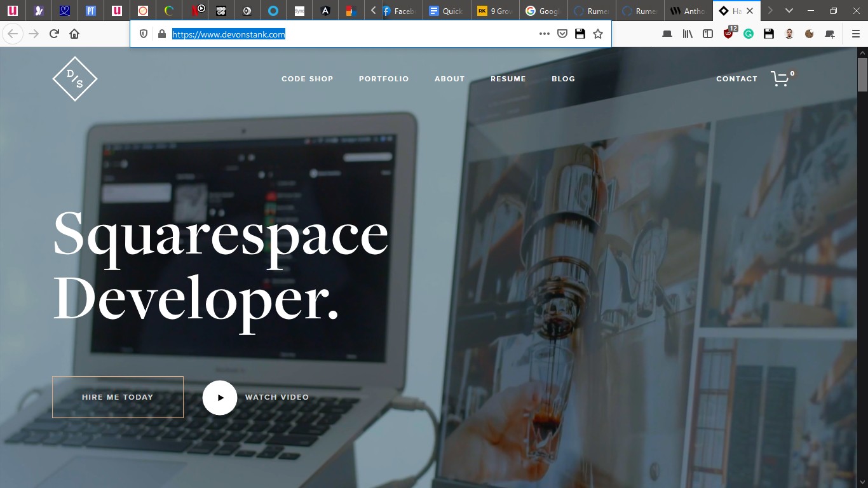Image resolution: width=868 pixels, height=488 pixels.
Task: Go back to the previous page
Action: pyautogui.click(x=13, y=34)
